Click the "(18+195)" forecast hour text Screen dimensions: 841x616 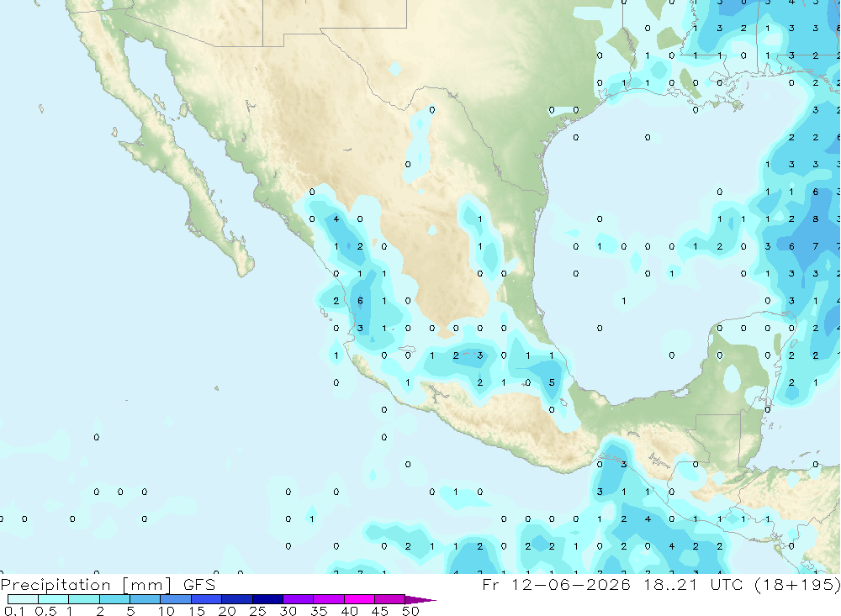point(797,584)
